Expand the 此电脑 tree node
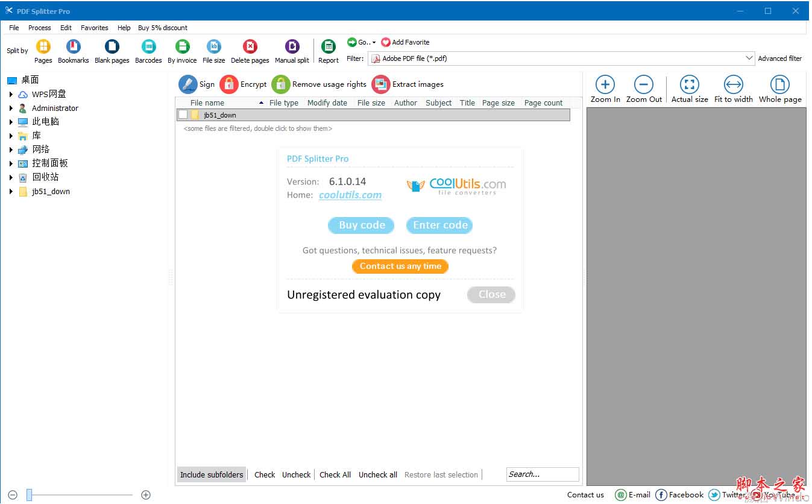812x504 pixels. coord(11,122)
